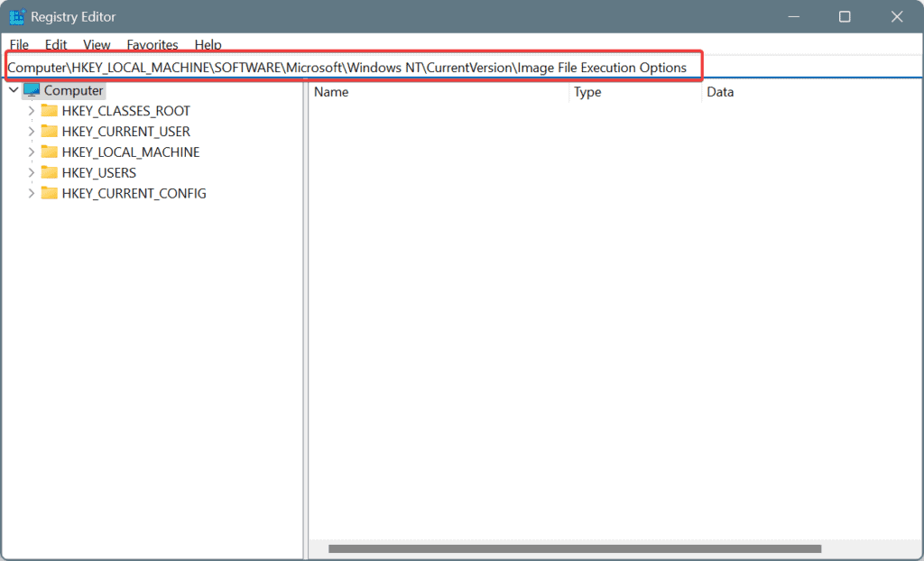Maximize the Registry Editor window
The image size is (924, 561).
point(845,16)
